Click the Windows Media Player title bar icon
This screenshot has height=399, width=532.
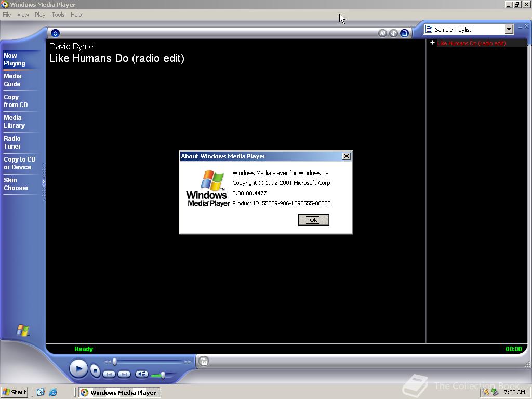click(5, 4)
